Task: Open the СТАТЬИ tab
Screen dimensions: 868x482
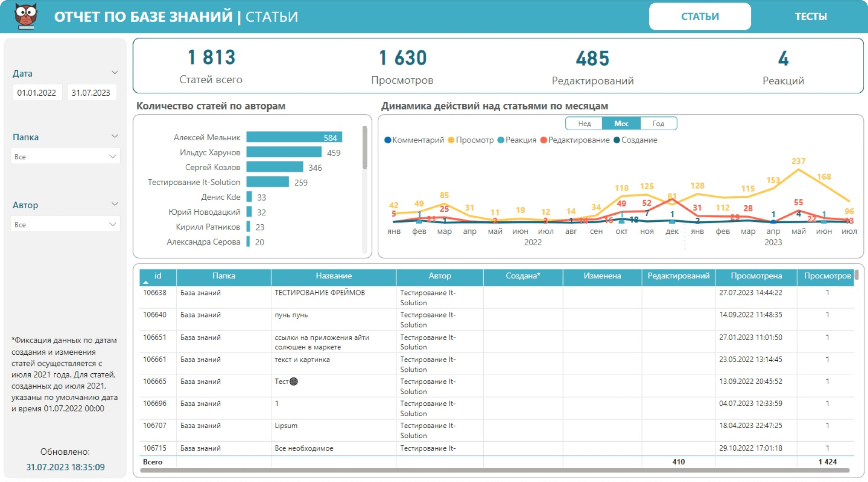Action: click(x=700, y=16)
